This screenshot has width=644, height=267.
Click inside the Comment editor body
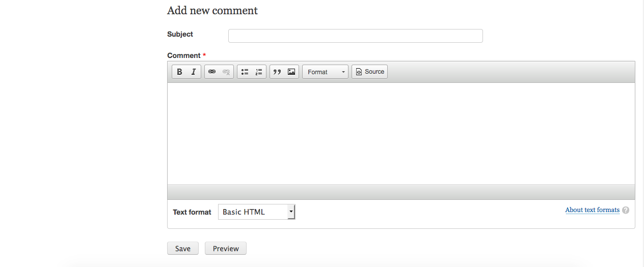401,134
